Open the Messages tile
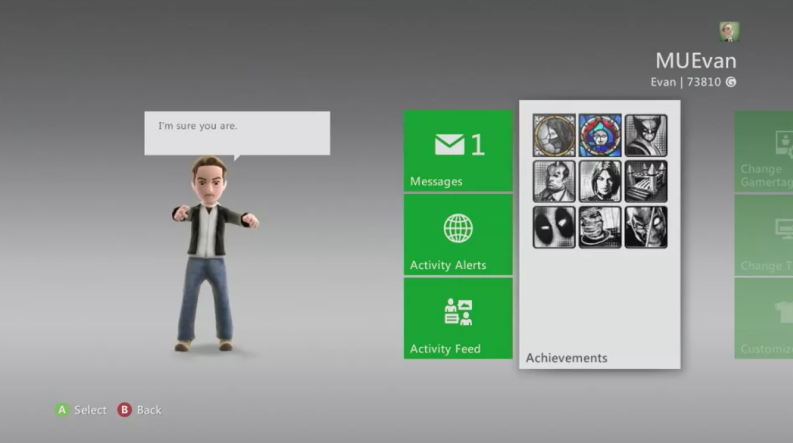Image resolution: width=793 pixels, height=443 pixels. tap(458, 151)
